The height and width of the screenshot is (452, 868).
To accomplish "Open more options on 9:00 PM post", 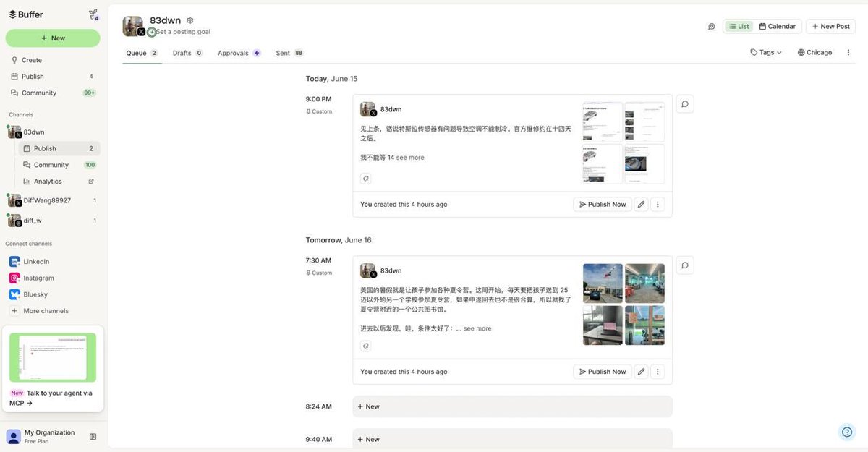I will 658,205.
